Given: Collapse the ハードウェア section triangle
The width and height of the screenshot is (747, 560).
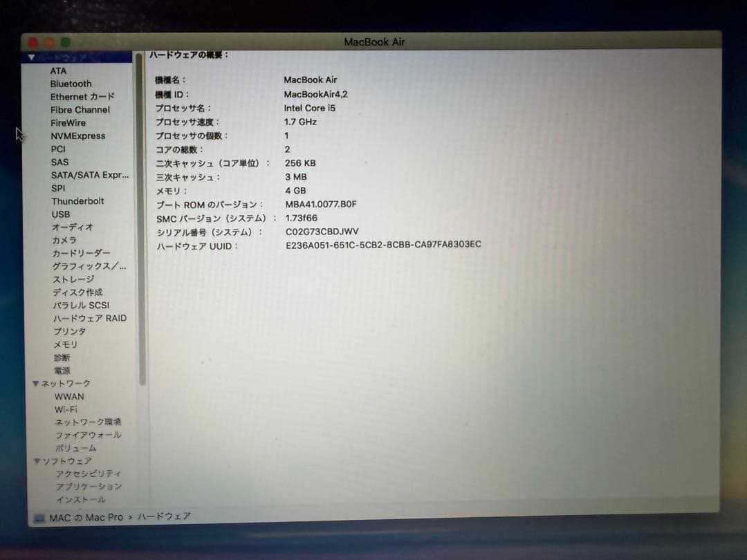Looking at the screenshot, I should [31, 57].
